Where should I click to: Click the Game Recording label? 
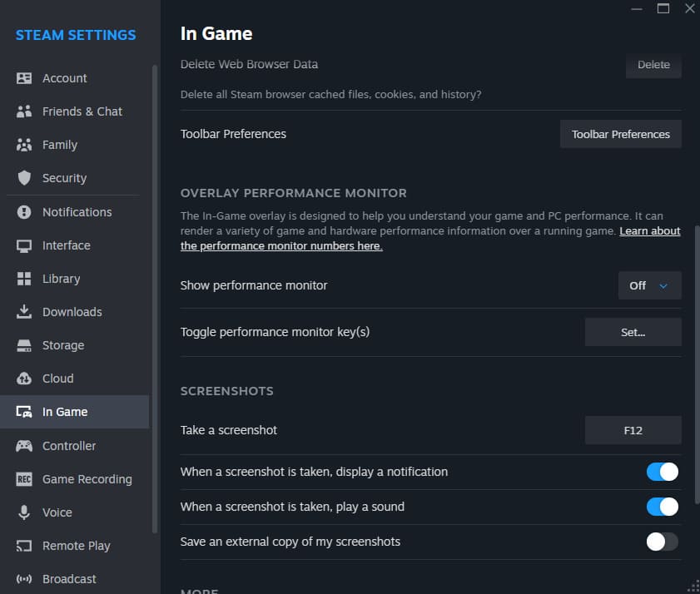87,479
